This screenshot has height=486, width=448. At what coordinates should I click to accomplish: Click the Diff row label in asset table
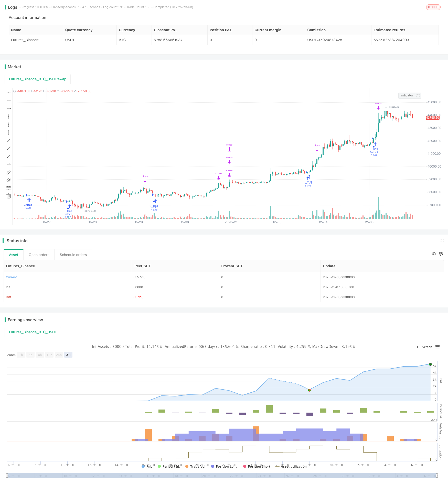coord(8,297)
